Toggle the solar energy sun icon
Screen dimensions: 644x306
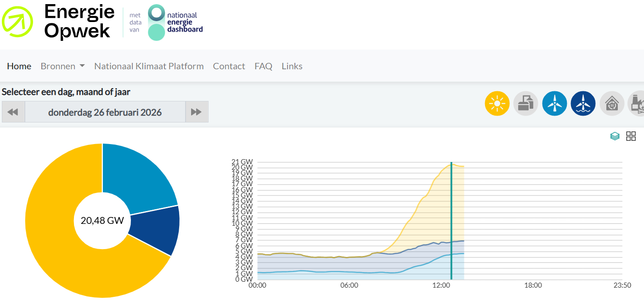click(x=497, y=103)
